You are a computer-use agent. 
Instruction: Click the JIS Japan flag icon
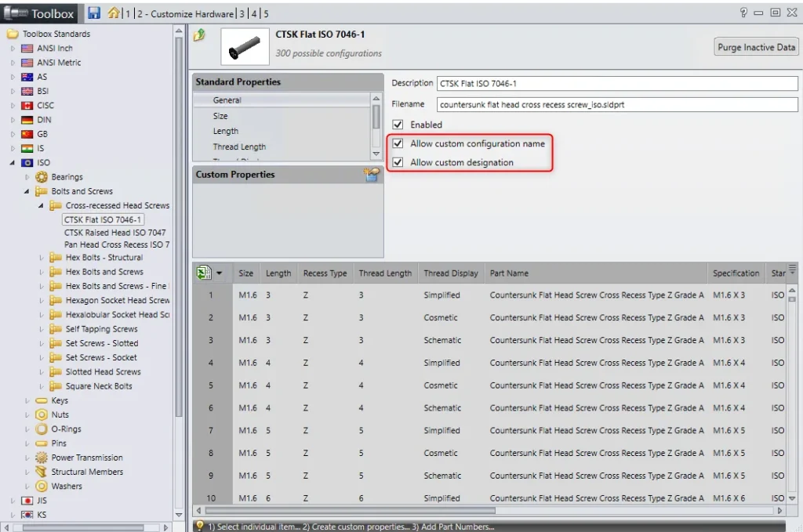(x=27, y=501)
